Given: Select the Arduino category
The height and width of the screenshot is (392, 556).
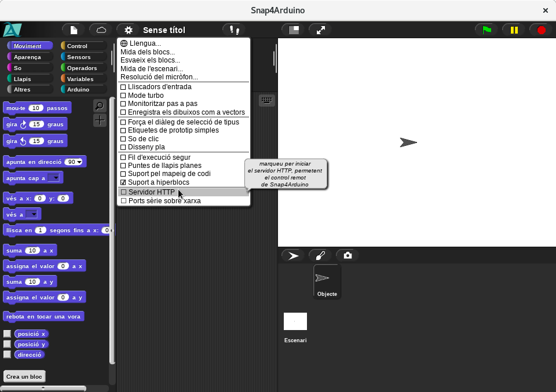Looking at the screenshot, I should coord(83,90).
